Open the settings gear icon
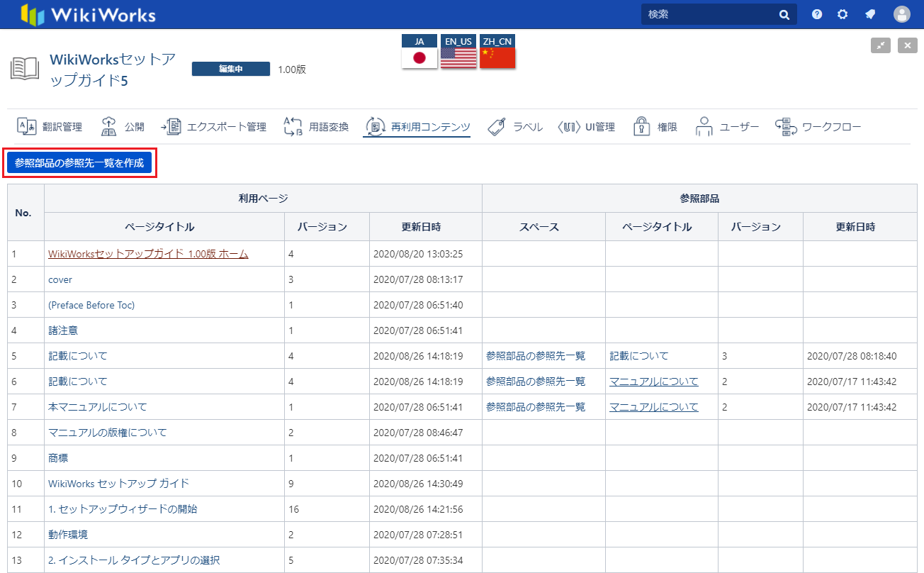The height and width of the screenshot is (573, 924). pos(843,14)
